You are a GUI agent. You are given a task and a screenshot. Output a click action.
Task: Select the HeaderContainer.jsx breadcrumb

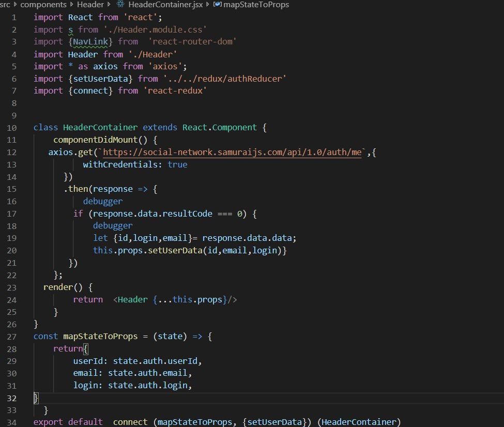(165, 5)
